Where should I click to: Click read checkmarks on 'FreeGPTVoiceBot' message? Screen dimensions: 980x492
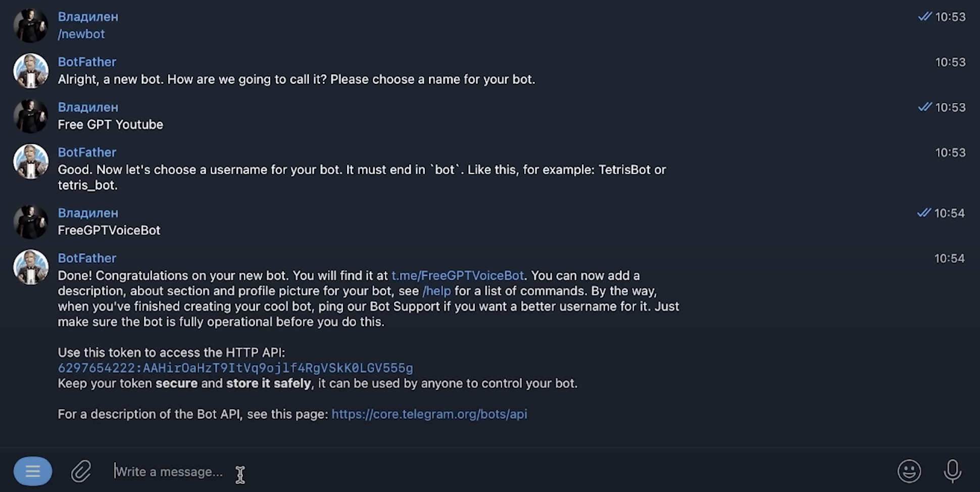[x=923, y=213]
